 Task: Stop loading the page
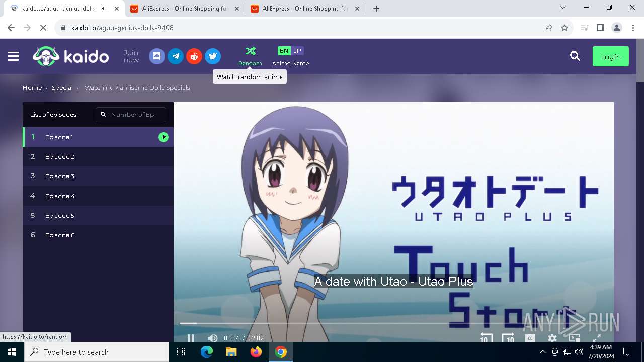pos(43,28)
